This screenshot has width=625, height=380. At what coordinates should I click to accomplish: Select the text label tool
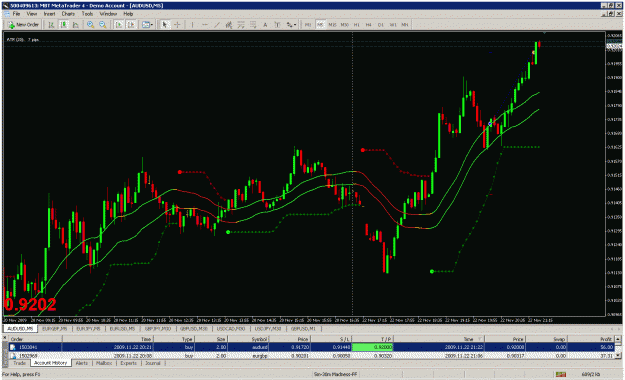[x=277, y=25]
